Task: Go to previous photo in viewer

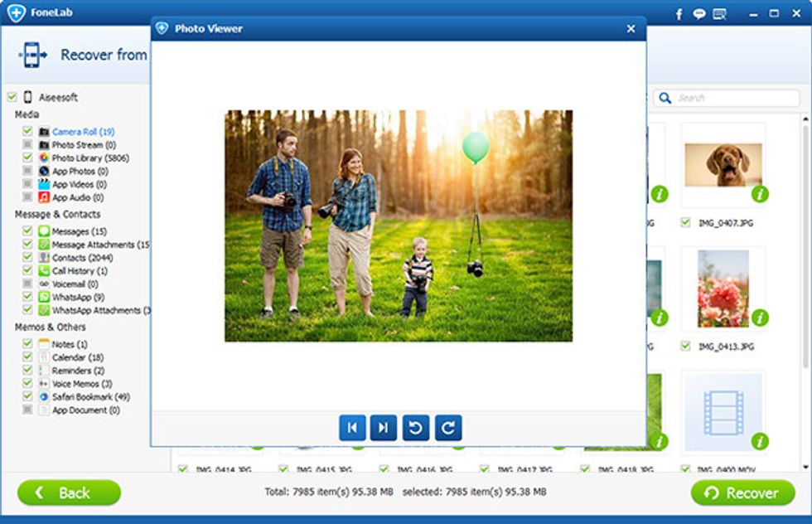Action: (x=352, y=428)
